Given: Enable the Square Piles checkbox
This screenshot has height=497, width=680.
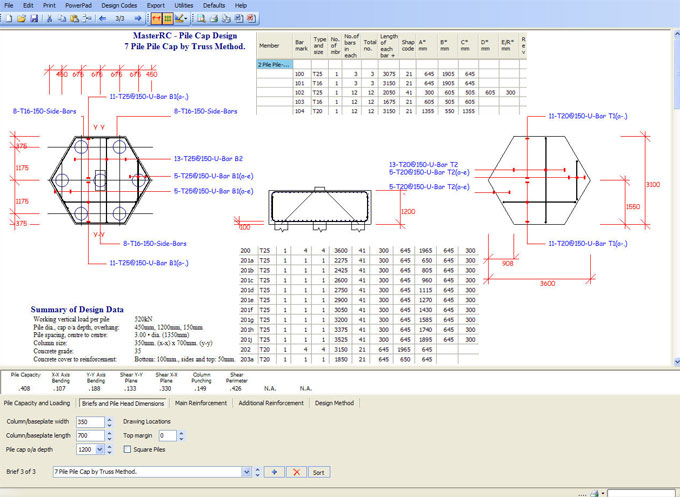Looking at the screenshot, I should point(127,450).
